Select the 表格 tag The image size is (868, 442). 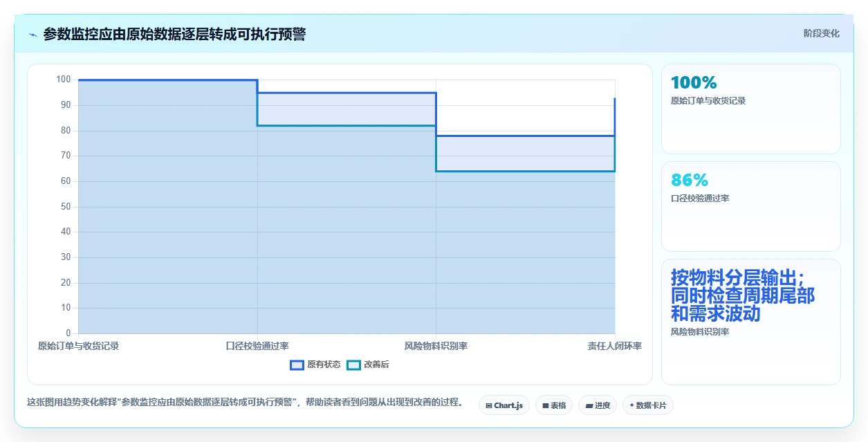(x=554, y=405)
